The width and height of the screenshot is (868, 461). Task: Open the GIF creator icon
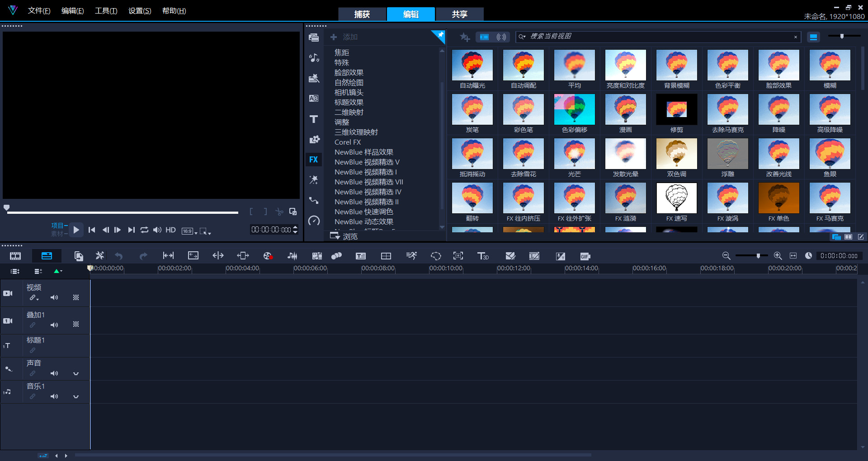coord(585,256)
